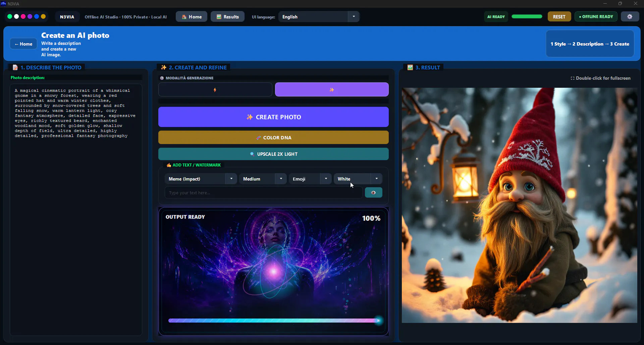Pick the white theme color dot
The width and height of the screenshot is (644, 345).
coord(16,16)
